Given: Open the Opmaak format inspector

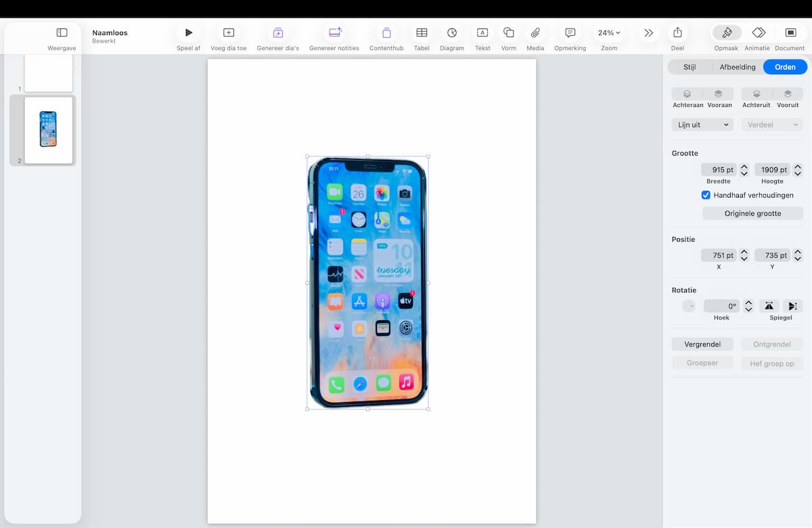Looking at the screenshot, I should pyautogui.click(x=727, y=32).
